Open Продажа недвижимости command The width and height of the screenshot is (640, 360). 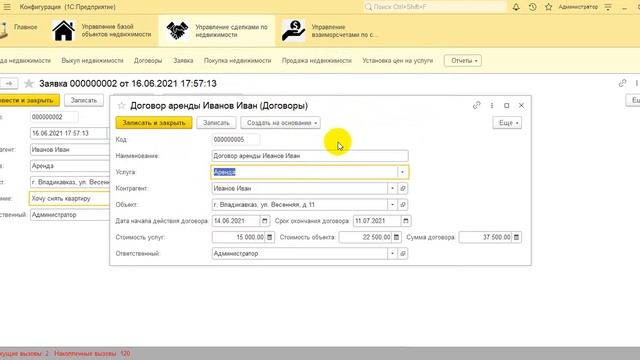[x=317, y=60]
